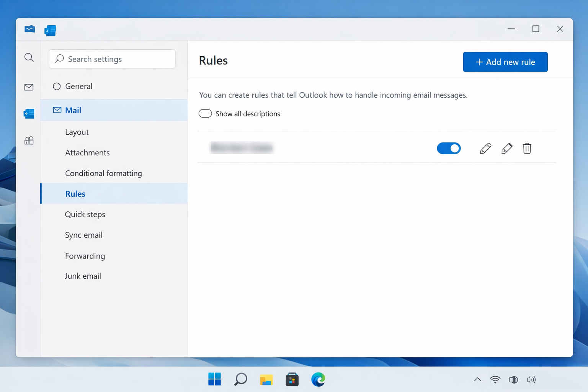This screenshot has width=588, height=392.
Task: Open Junk email settings
Action: (83, 276)
